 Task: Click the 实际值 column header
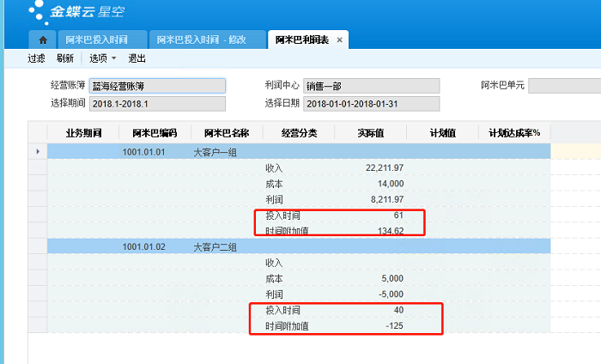click(x=370, y=133)
